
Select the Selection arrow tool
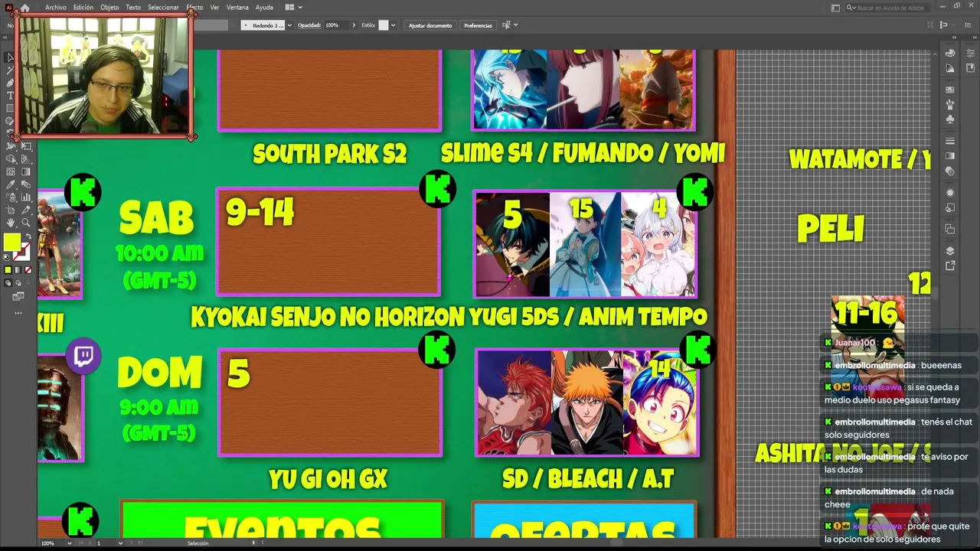click(10, 57)
